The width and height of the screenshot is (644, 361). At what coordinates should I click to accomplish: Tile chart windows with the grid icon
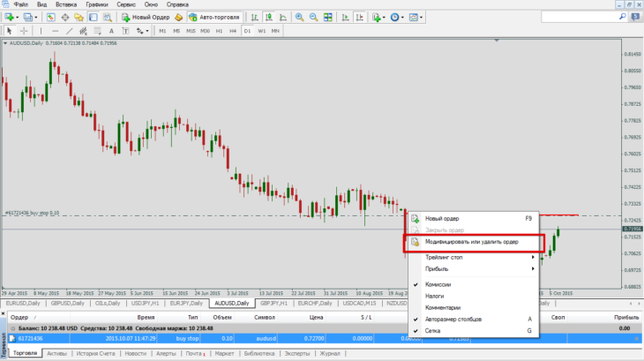(328, 18)
